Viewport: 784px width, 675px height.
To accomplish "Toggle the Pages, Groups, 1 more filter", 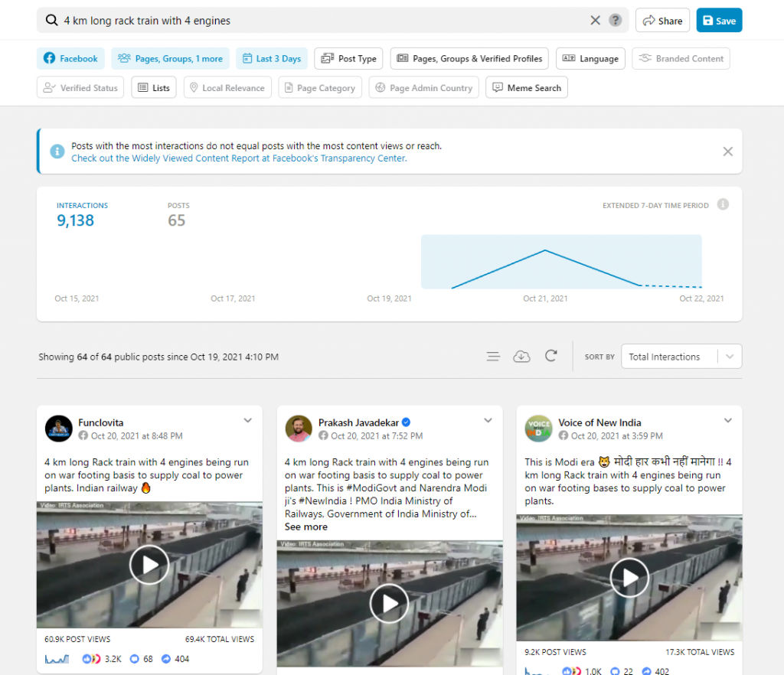I will [170, 59].
